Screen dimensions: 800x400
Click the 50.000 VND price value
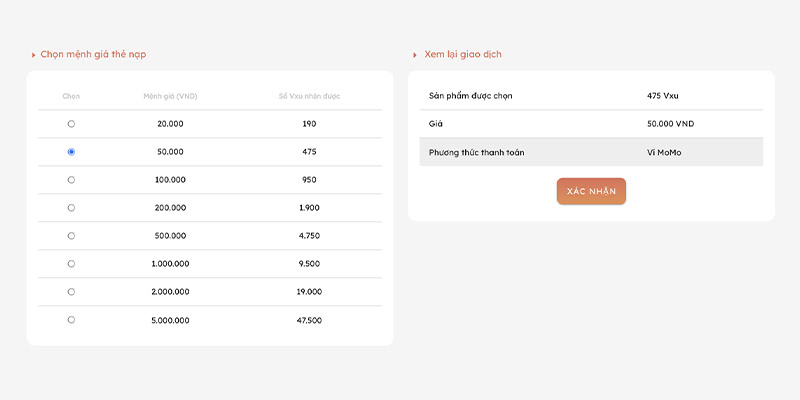pos(670,124)
